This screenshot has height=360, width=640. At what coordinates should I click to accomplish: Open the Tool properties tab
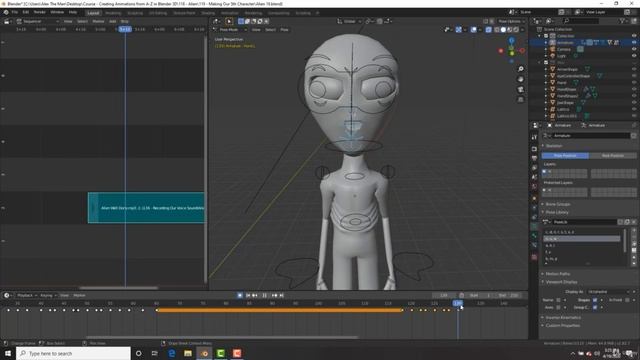534,138
